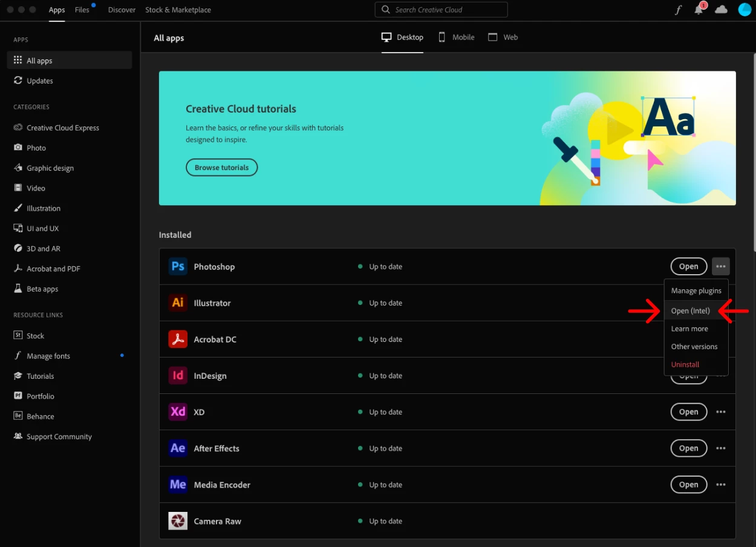Viewport: 756px width, 547px height.
Task: Click the After Effects app icon
Action: click(178, 448)
